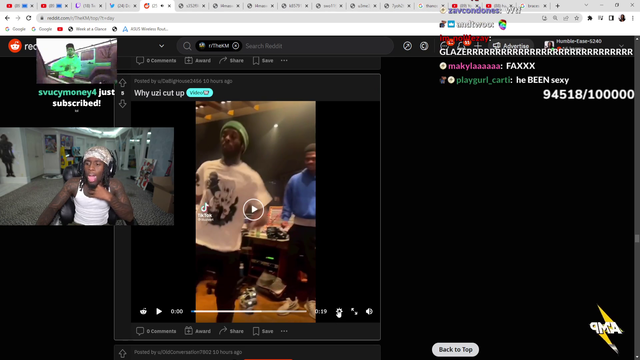The height and width of the screenshot is (360, 640).
Task: Open the browser extensions puzzle icon
Action: coord(590,18)
